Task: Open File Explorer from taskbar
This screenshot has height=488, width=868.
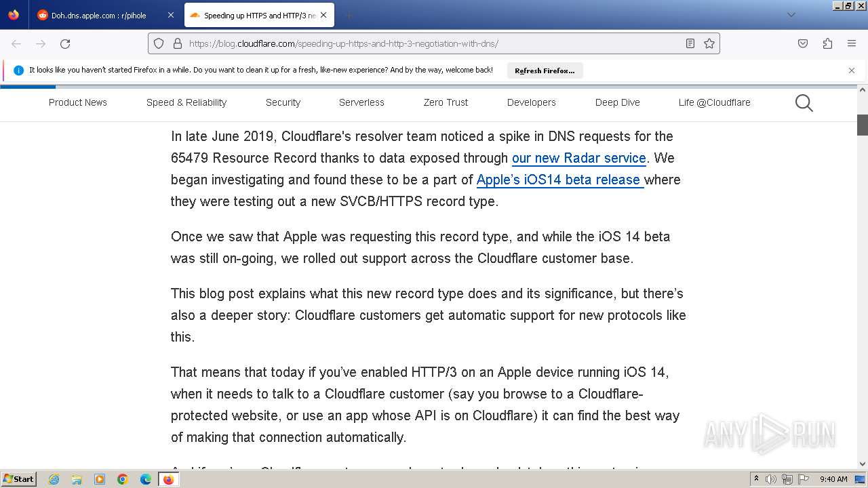Action: pos(77,479)
